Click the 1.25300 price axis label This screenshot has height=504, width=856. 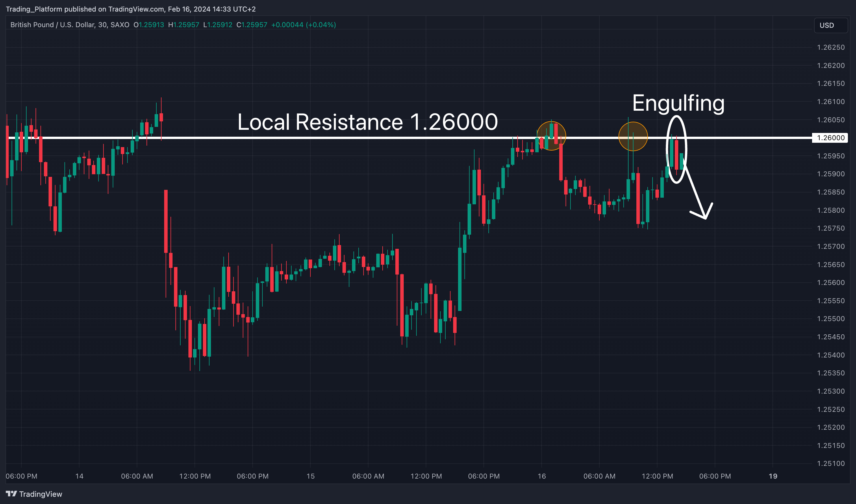pyautogui.click(x=831, y=391)
